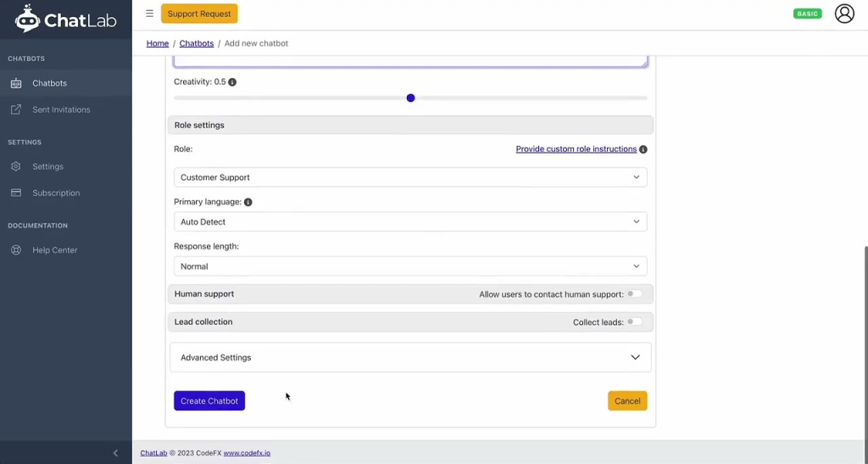The image size is (868, 464).
Task: Expand the Advanced Settings section
Action: (410, 357)
